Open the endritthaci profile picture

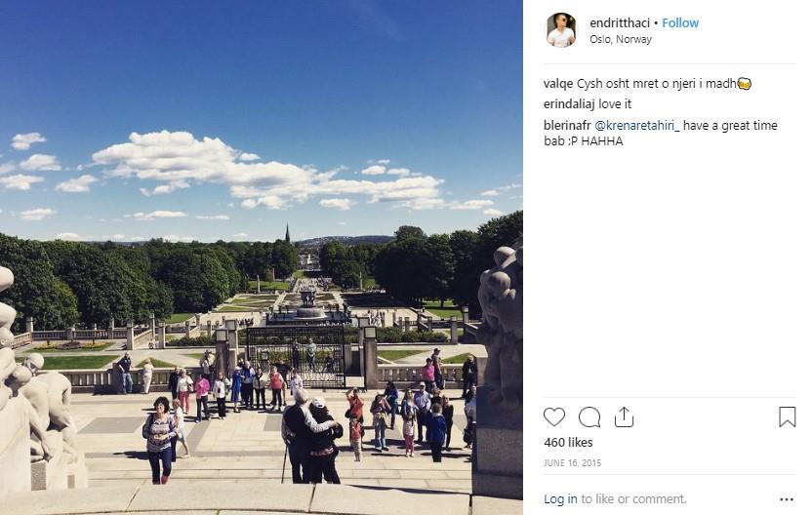click(x=561, y=30)
